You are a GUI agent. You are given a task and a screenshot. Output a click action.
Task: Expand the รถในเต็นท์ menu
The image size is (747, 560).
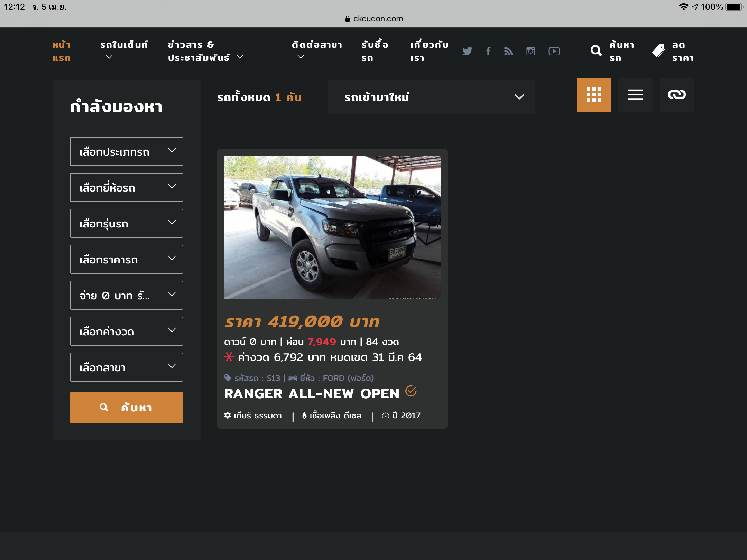(124, 50)
